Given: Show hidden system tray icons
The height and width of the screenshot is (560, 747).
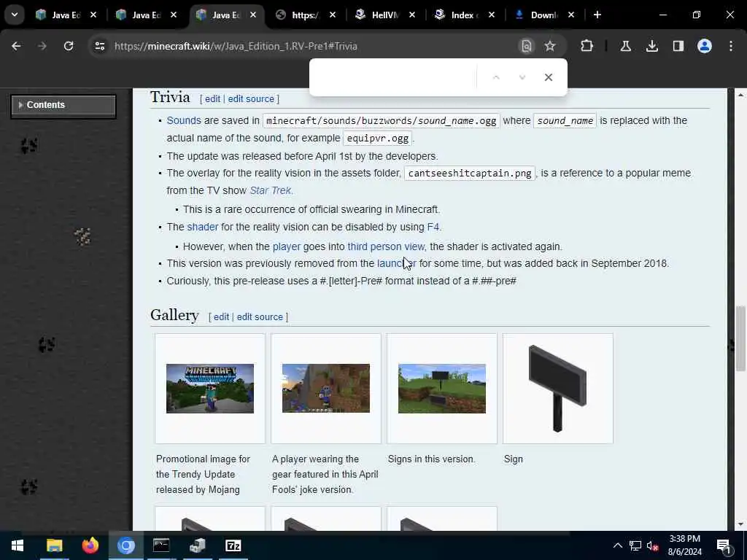Looking at the screenshot, I should pos(617,545).
